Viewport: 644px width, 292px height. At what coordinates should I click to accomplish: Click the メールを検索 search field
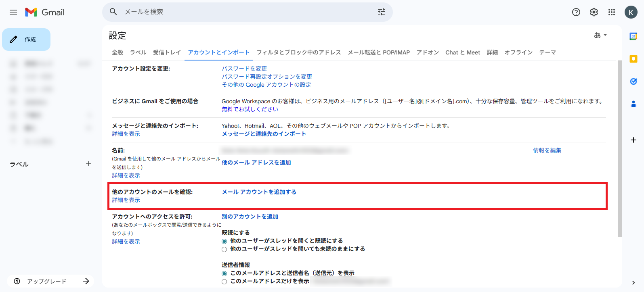point(242,12)
